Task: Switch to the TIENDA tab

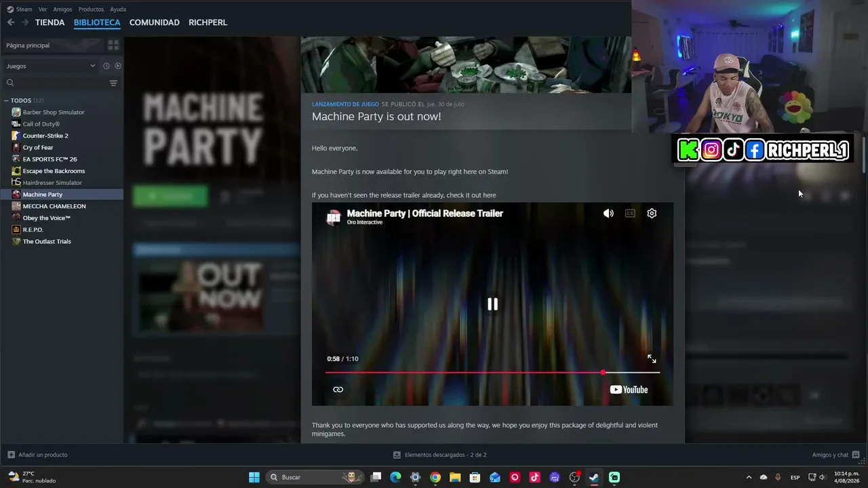Action: coord(50,22)
